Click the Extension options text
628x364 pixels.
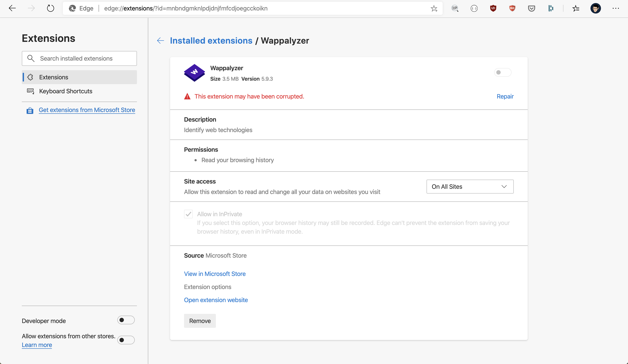(x=208, y=287)
